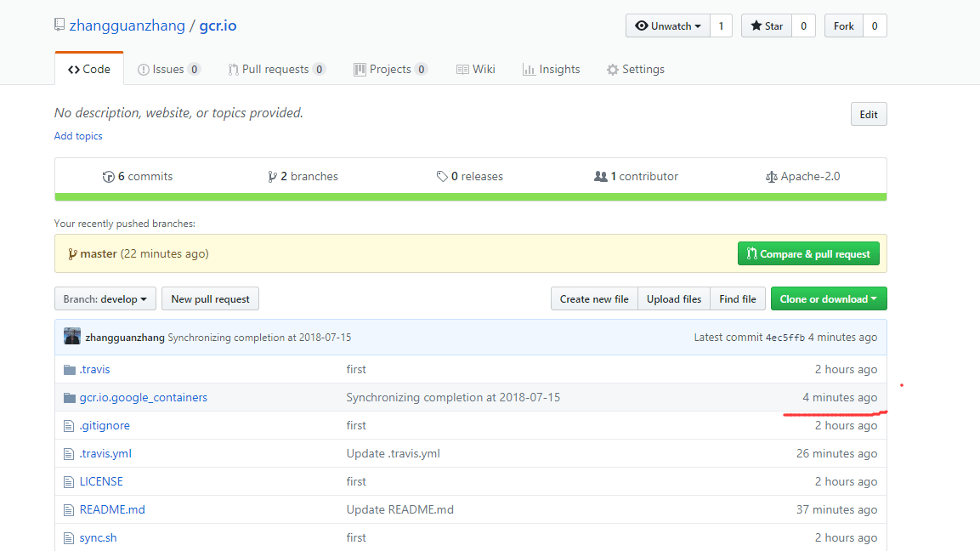
Task: Click the Pull requests icon in tabs
Action: coord(233,70)
